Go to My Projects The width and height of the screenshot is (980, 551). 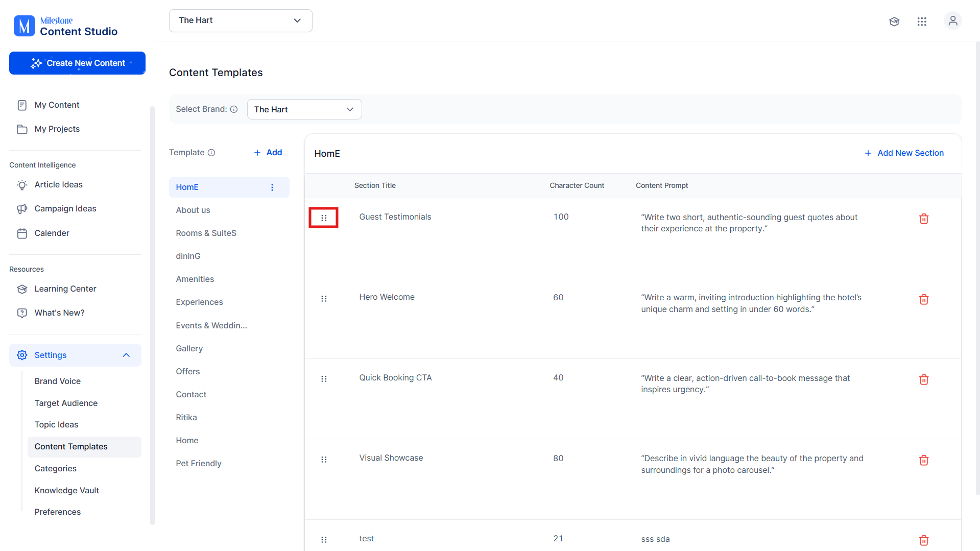(57, 129)
